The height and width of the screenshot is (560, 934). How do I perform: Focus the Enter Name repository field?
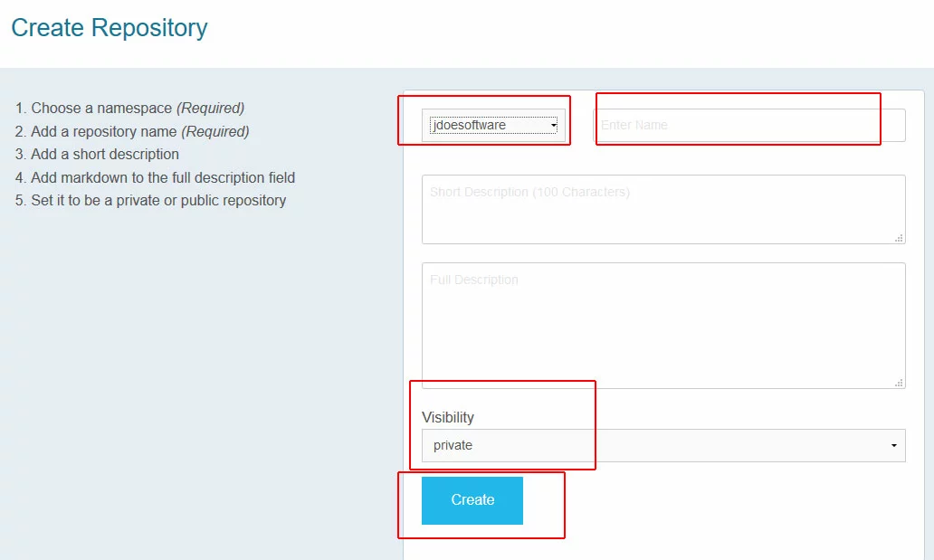(748, 125)
